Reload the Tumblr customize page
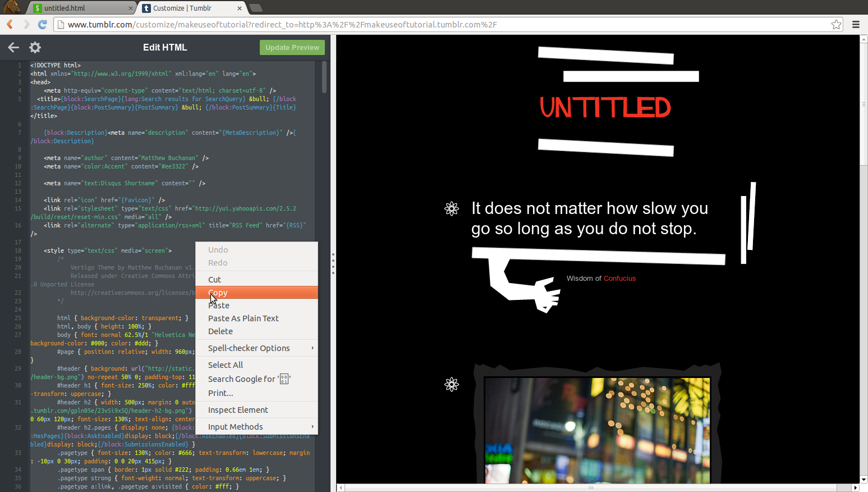This screenshot has height=492, width=868. coord(43,24)
